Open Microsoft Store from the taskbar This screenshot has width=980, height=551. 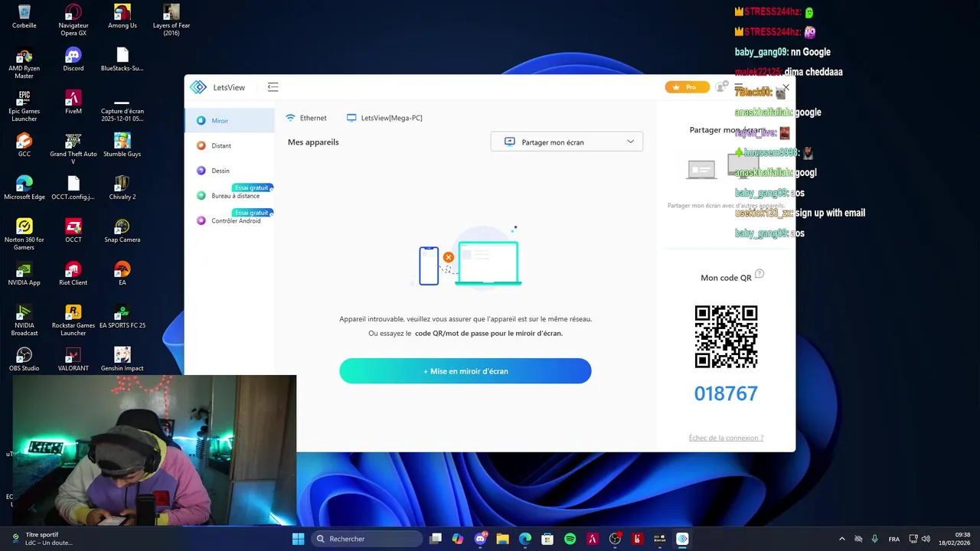pyautogui.click(x=547, y=539)
